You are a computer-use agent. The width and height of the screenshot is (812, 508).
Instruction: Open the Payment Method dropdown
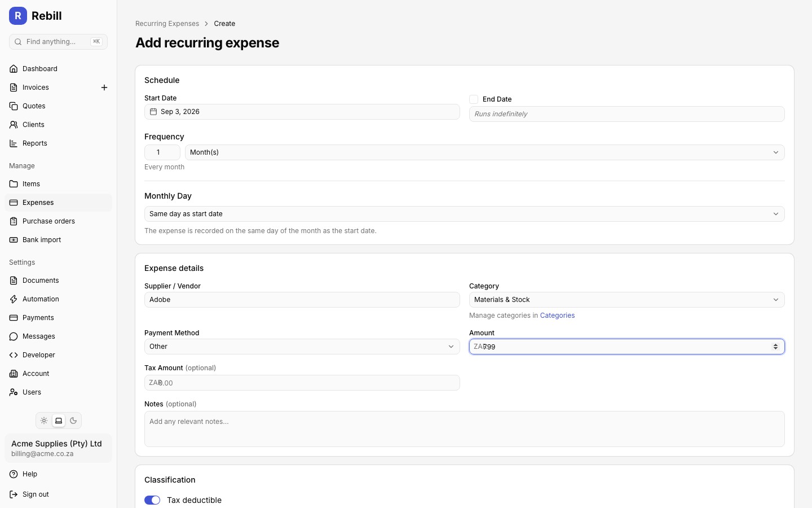302,347
